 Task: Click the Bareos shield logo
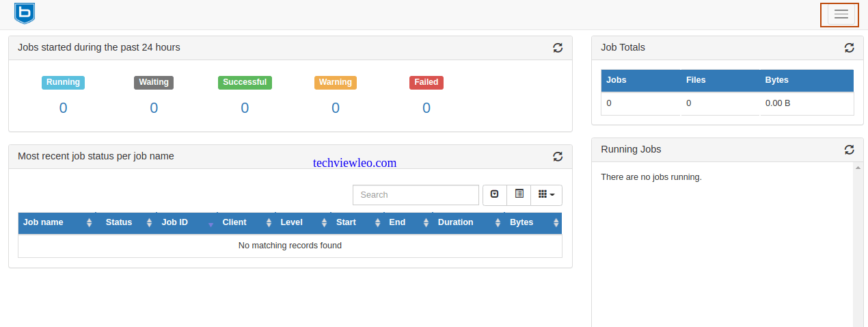(x=25, y=13)
